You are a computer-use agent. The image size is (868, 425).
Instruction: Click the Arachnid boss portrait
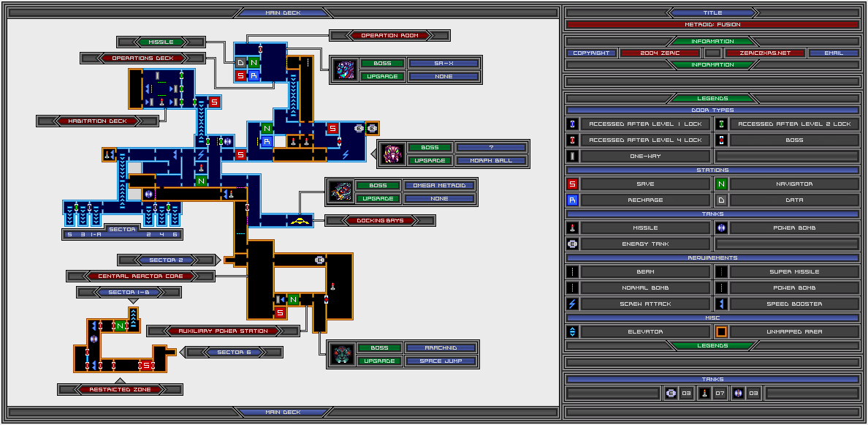(x=340, y=354)
